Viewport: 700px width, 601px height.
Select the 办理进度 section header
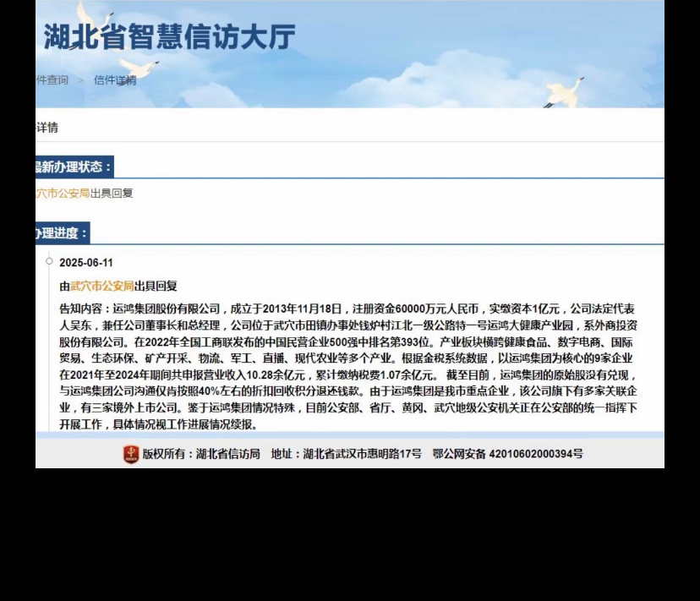63,233
